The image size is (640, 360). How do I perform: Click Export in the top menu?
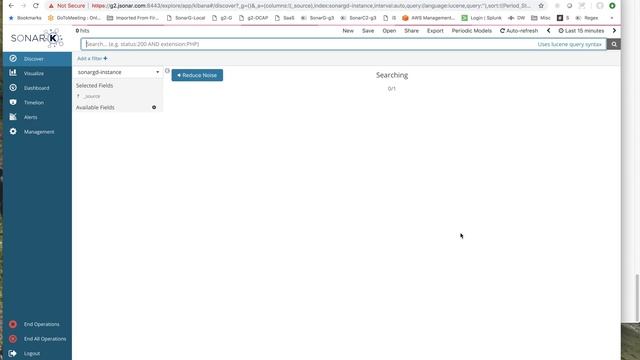click(x=435, y=31)
